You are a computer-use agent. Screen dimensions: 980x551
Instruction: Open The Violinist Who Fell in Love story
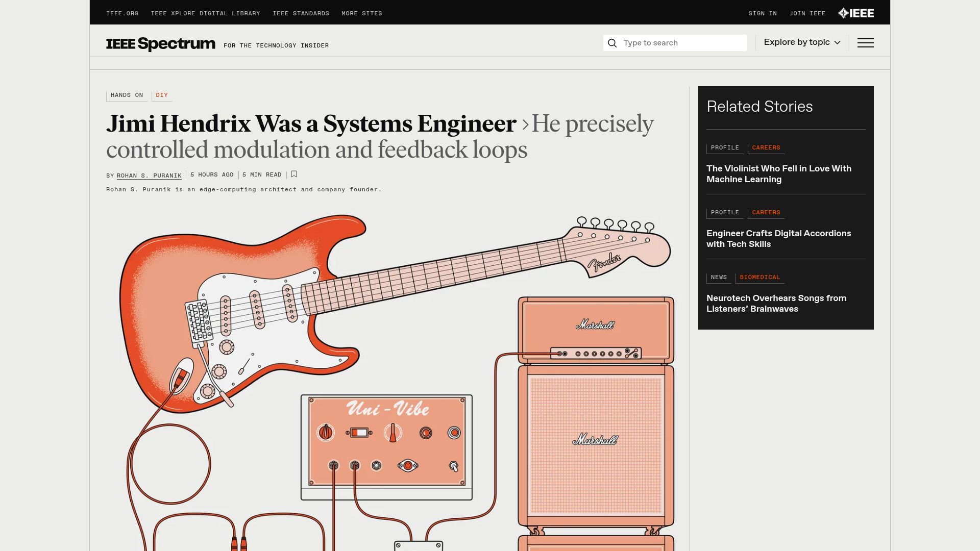[778, 174]
